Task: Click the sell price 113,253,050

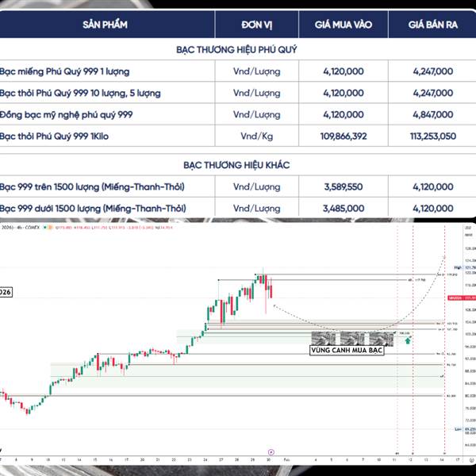Action: (x=433, y=136)
